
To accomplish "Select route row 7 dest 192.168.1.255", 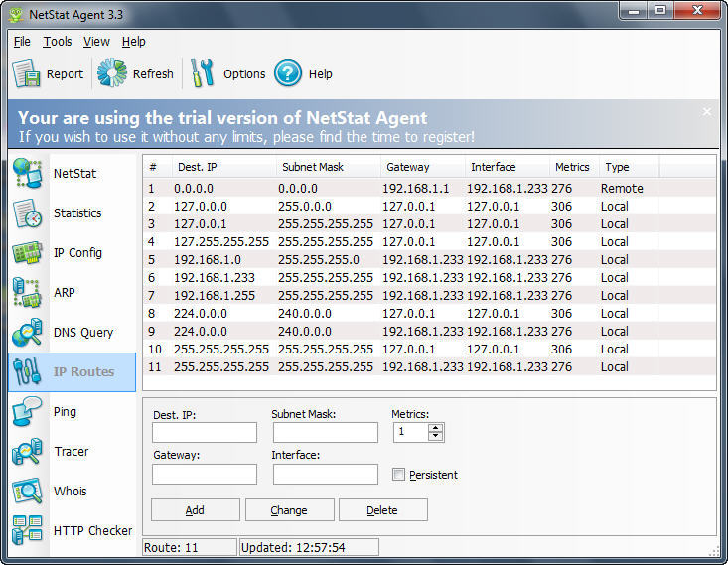I will [429, 295].
